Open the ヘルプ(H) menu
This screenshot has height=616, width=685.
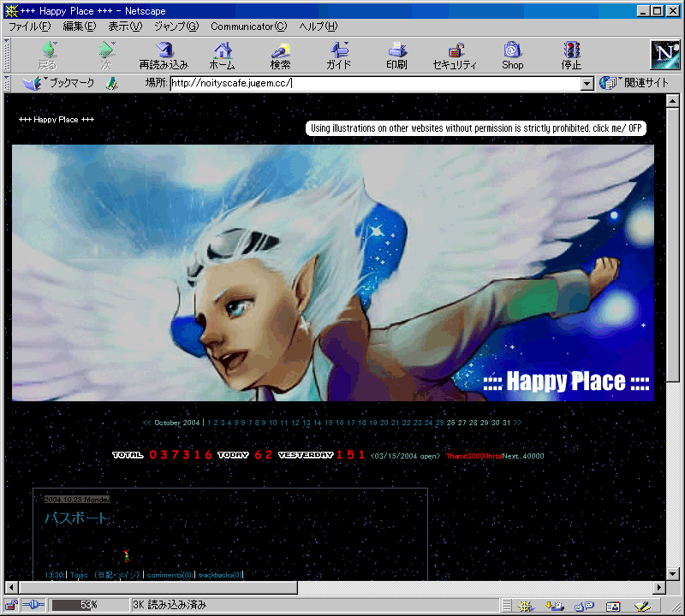coord(319,27)
